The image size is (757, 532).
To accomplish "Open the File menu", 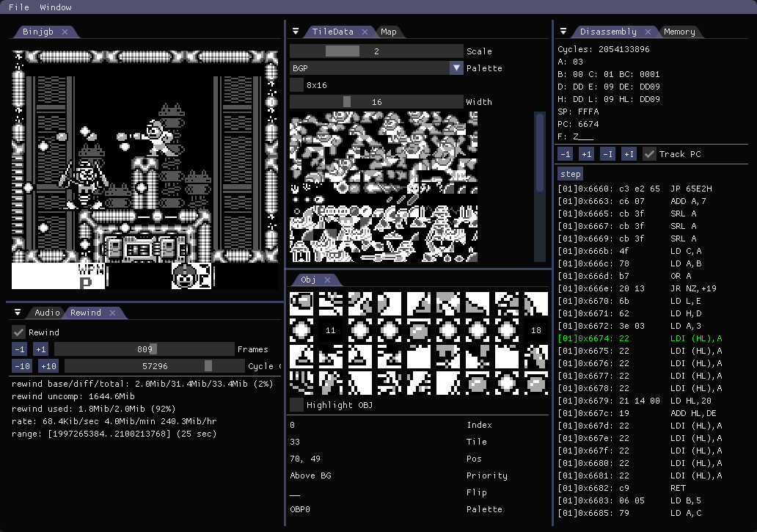I will coord(19,7).
